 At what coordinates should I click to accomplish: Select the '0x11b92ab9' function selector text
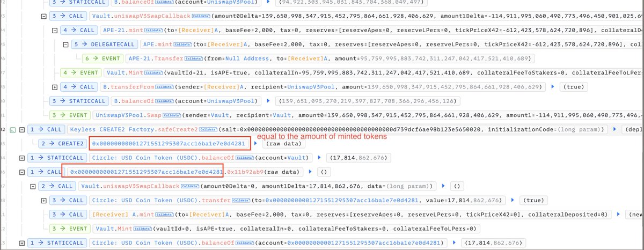[246, 172]
